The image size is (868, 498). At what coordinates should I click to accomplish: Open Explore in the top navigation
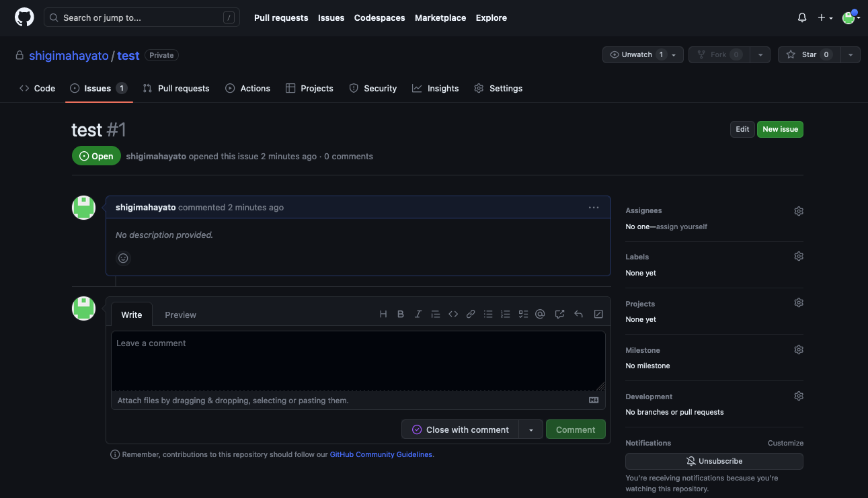coord(491,18)
